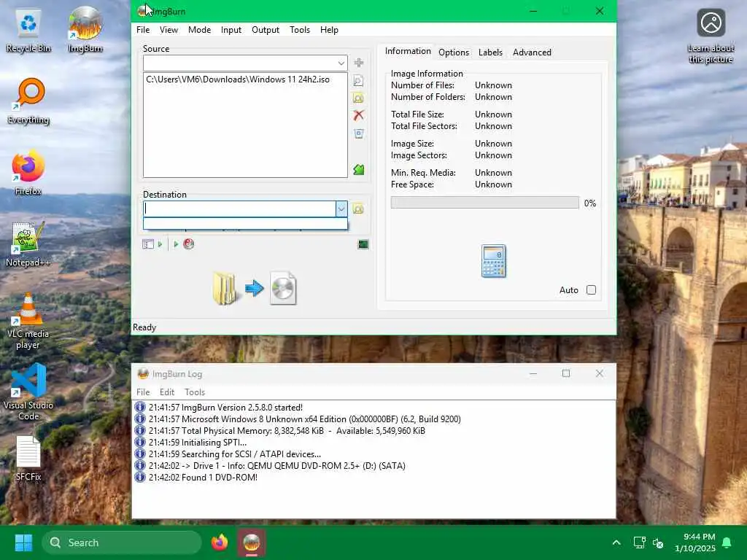Maximize the ImgBurn Log window

(566, 373)
